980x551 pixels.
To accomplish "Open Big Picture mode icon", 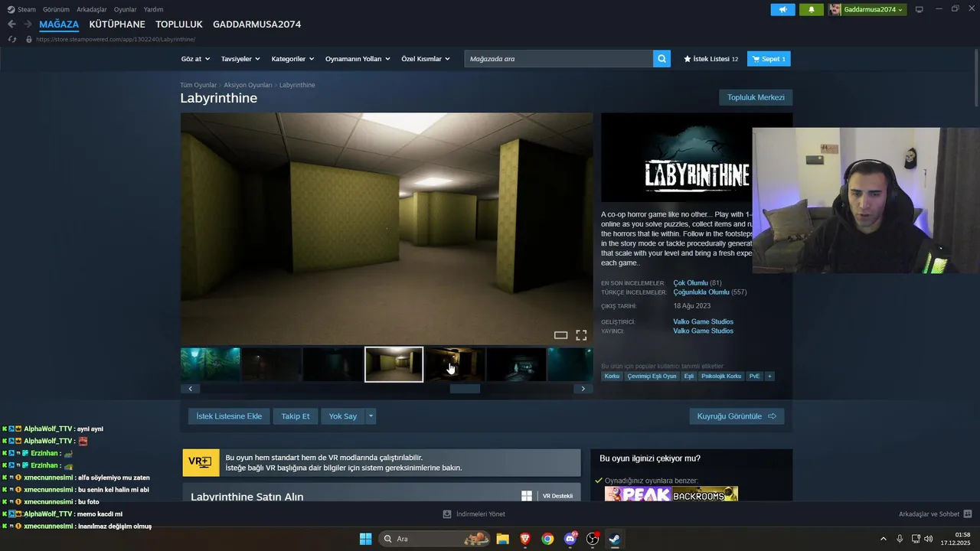I will coord(920,9).
